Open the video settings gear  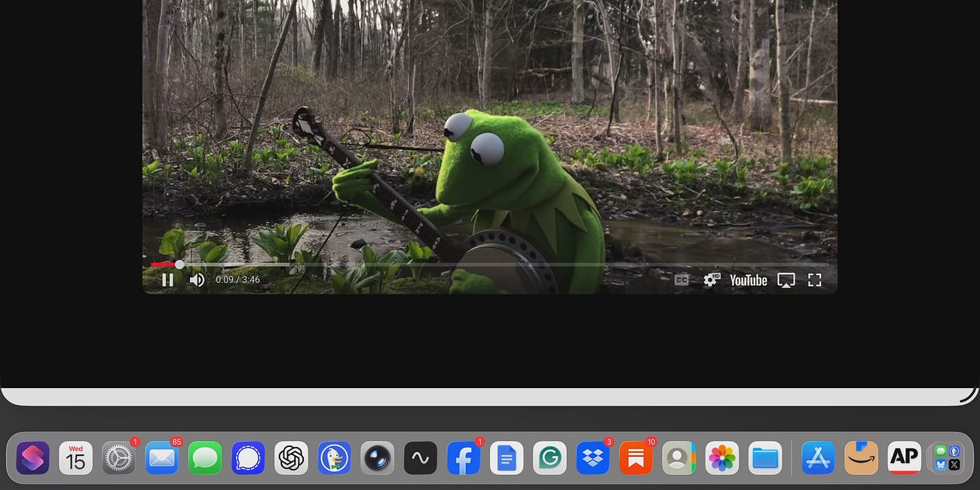click(711, 280)
